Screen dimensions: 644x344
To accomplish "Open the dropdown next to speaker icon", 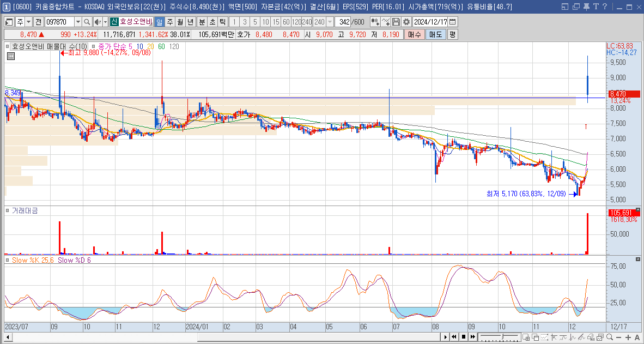I will coord(105,22).
